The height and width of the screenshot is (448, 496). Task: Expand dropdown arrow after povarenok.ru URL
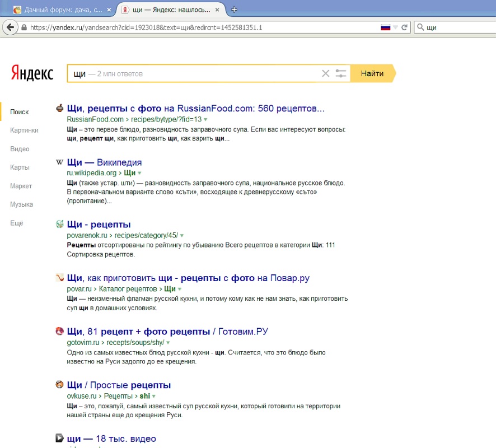182,236
